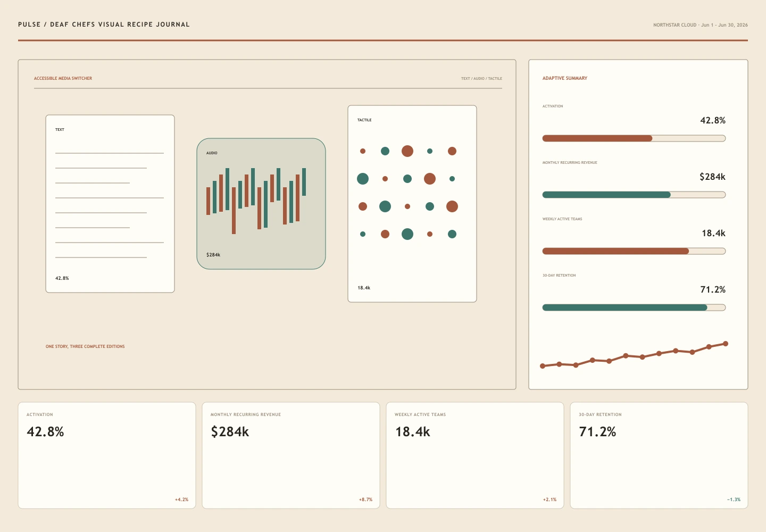The width and height of the screenshot is (766, 532).
Task: Click the Pulse / Deaf Chefs Visual Recipe Journal title
Action: (x=104, y=24)
